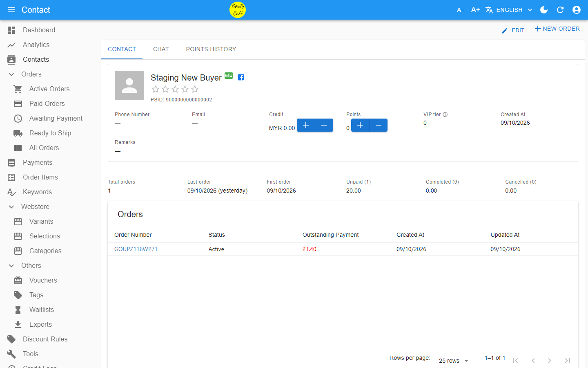This screenshot has width=588, height=368.
Task: Open order GOUPZ116WP71
Action: point(136,249)
